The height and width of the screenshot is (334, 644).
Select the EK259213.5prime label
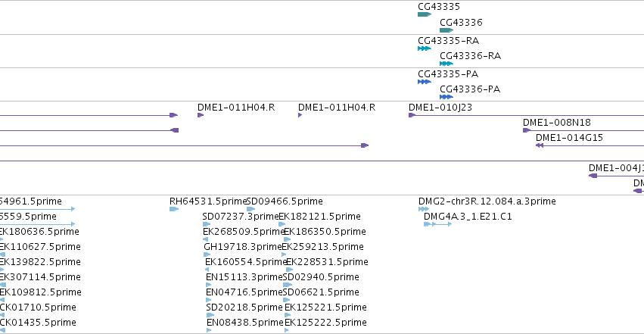point(323,247)
